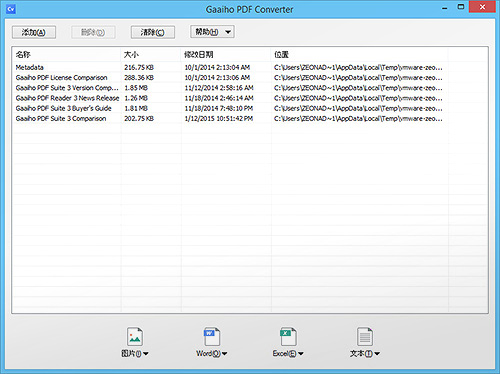Click the date 11/12/2014 2:58:16 AM
The height and width of the screenshot is (374, 500).
219,88
